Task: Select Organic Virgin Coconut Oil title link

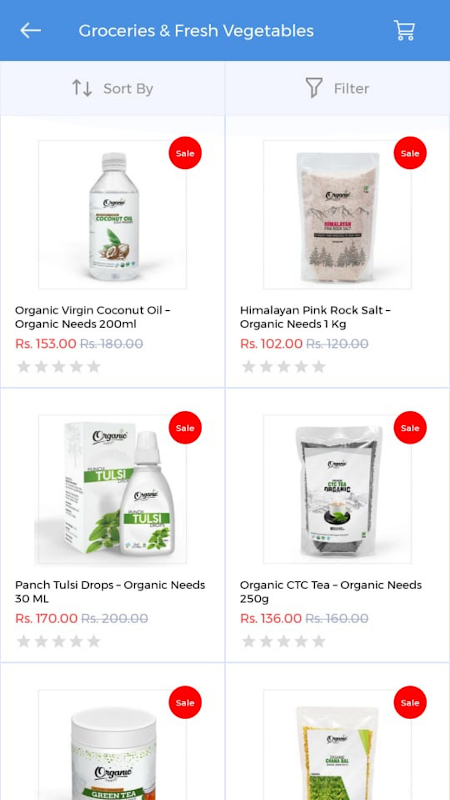Action: click(93, 317)
